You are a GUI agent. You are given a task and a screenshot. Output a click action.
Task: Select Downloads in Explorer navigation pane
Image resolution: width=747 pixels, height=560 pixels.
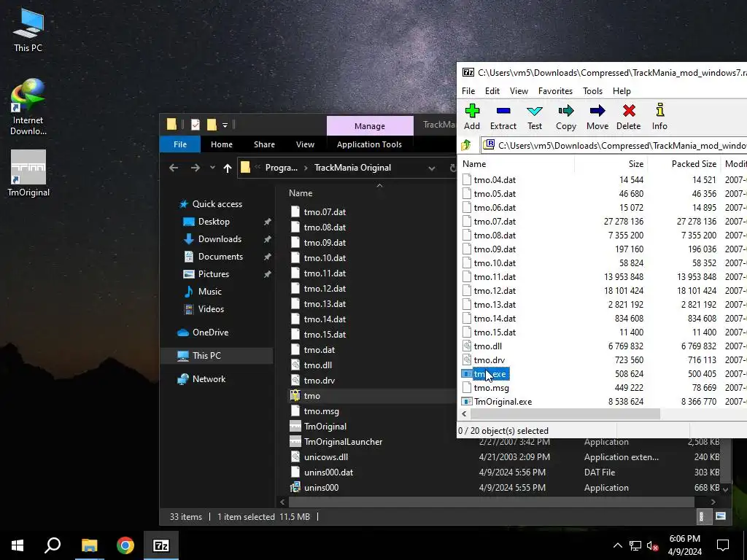[220, 239]
